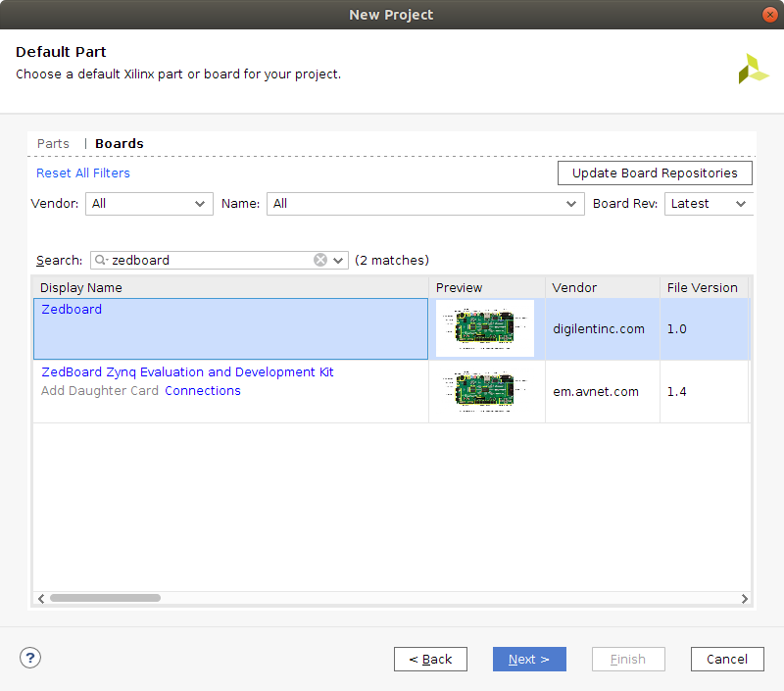Close the New Project dialog

(x=770, y=15)
